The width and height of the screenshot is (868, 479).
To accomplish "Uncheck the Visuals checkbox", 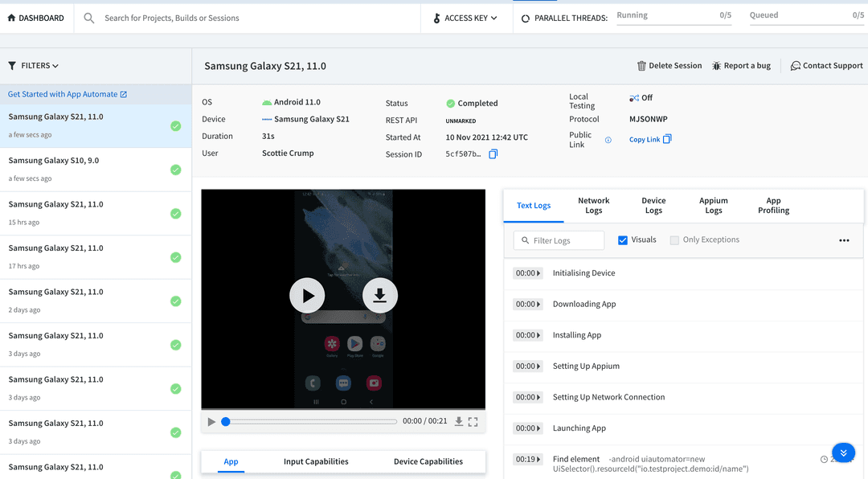I will pos(623,239).
